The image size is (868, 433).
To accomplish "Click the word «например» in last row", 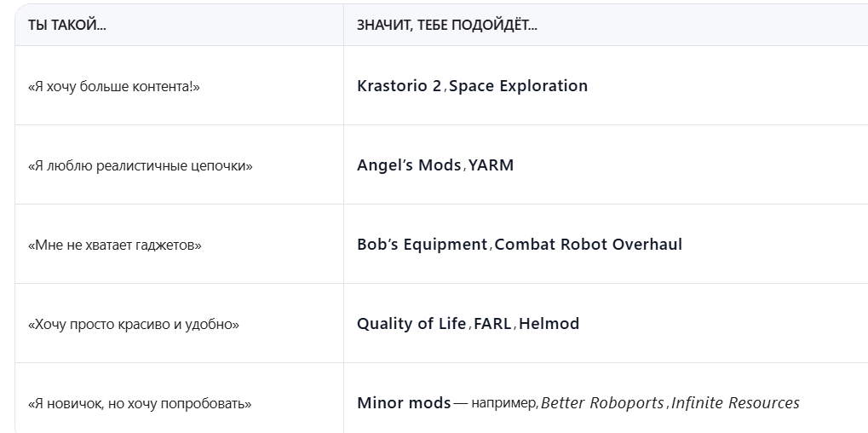I will (503, 404).
